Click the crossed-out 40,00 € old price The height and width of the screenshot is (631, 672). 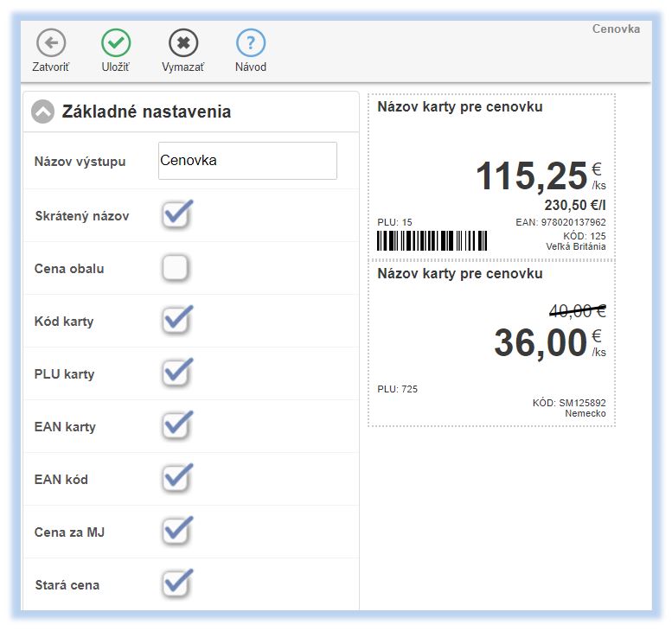tap(577, 310)
